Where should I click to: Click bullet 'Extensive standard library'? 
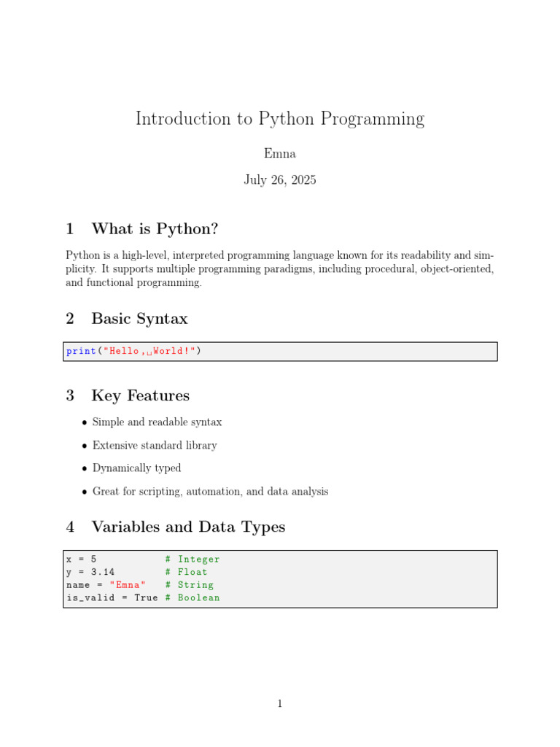pyautogui.click(x=155, y=446)
